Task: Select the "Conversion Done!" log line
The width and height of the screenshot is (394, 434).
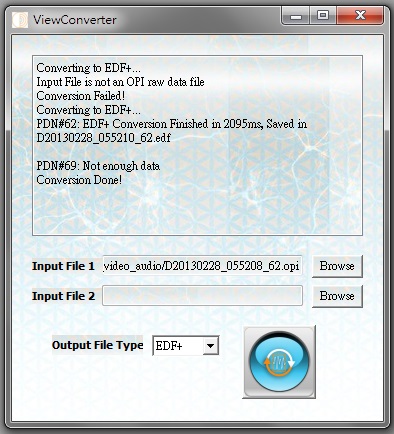Action: click(79, 180)
